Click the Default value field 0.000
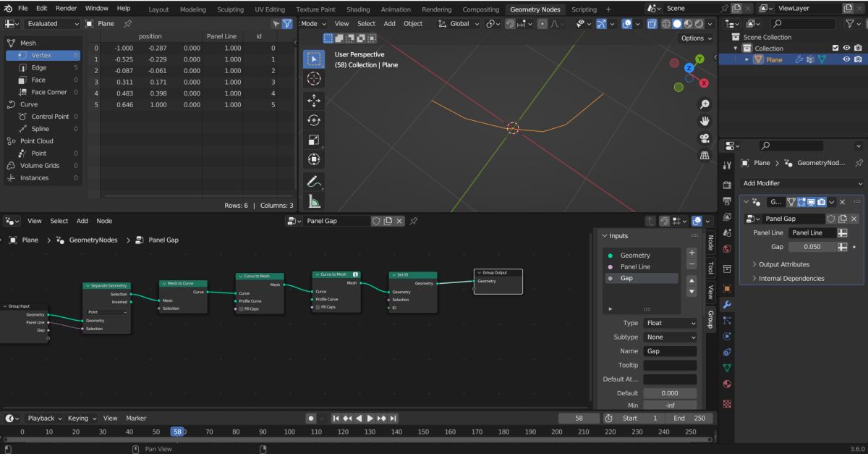This screenshot has height=454, width=868. [x=670, y=392]
